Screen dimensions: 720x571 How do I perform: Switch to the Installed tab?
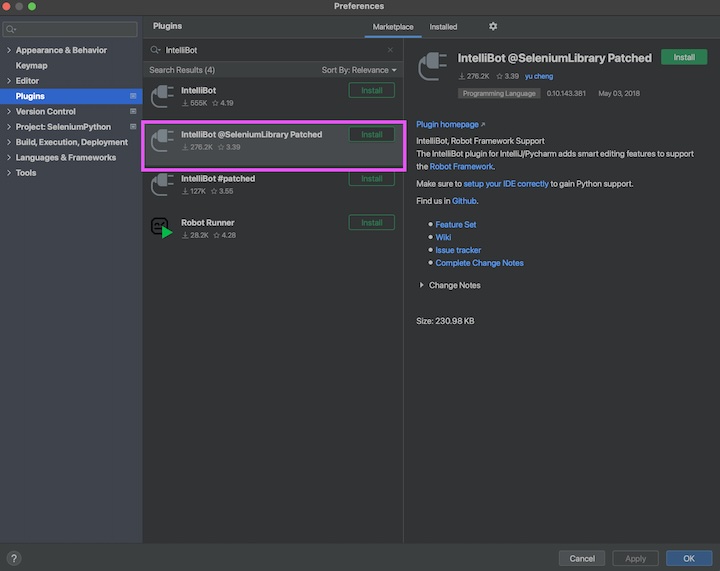[443, 27]
